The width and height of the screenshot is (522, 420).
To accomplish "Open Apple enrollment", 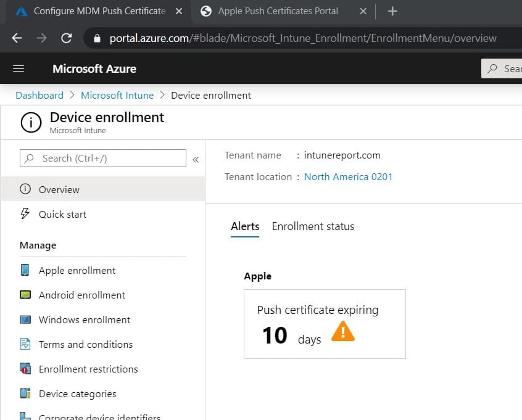I will tap(103, 270).
